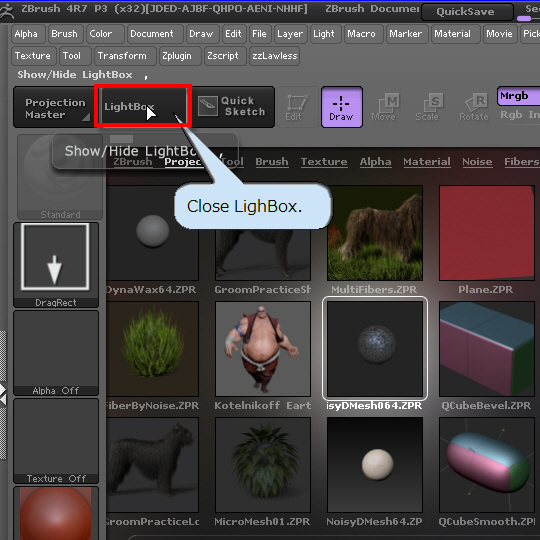The image size is (540, 540).
Task: Open the Material menu
Action: pyautogui.click(x=455, y=34)
